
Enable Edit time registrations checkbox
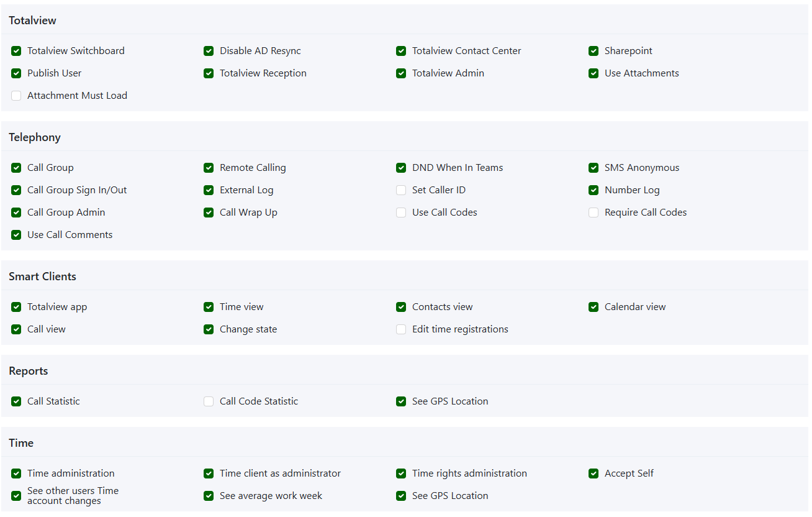coord(401,329)
